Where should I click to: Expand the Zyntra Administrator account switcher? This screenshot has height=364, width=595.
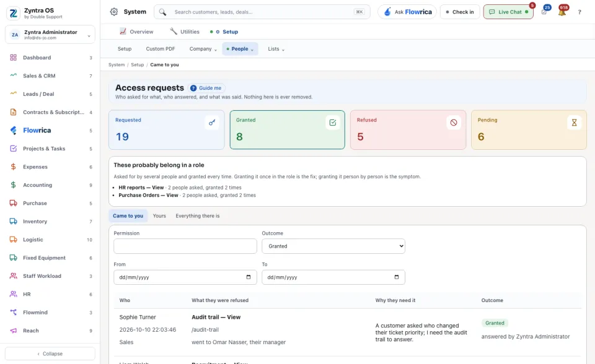(50, 35)
